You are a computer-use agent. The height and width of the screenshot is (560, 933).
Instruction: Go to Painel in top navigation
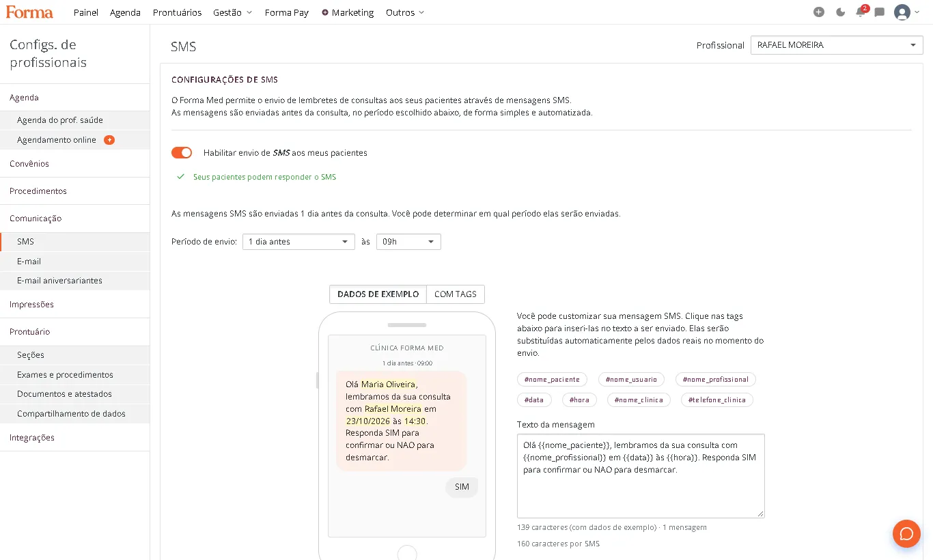click(86, 12)
